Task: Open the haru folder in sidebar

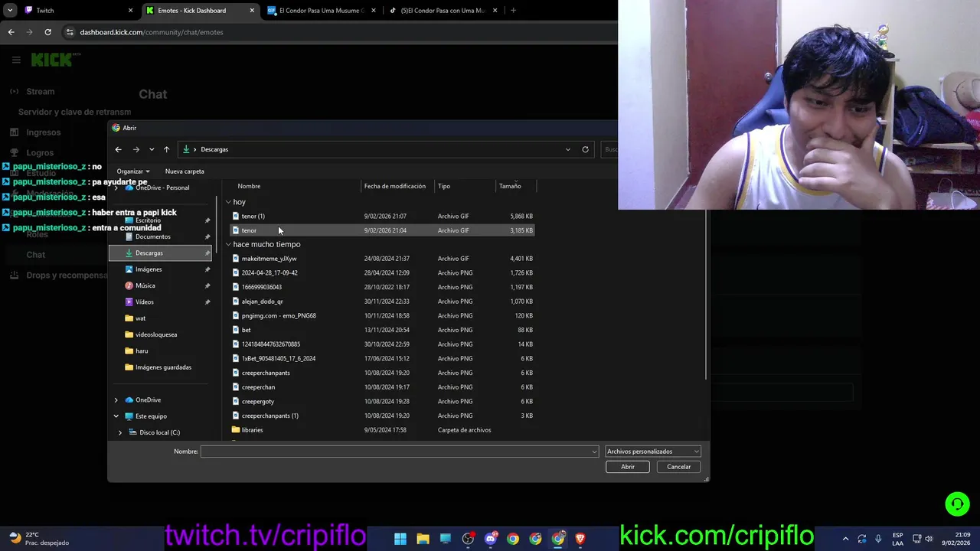Action: (x=142, y=350)
